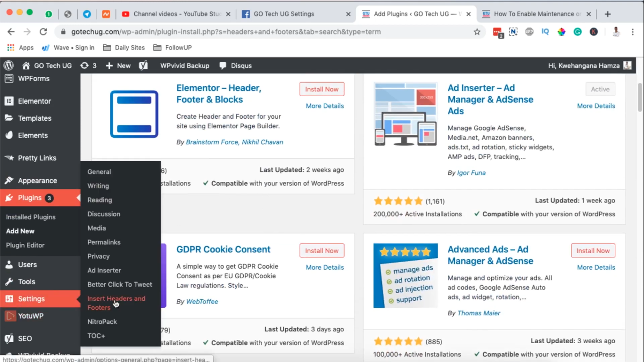Click the IQ extension icon
Viewport: 644px width, 362px height.
(x=545, y=32)
